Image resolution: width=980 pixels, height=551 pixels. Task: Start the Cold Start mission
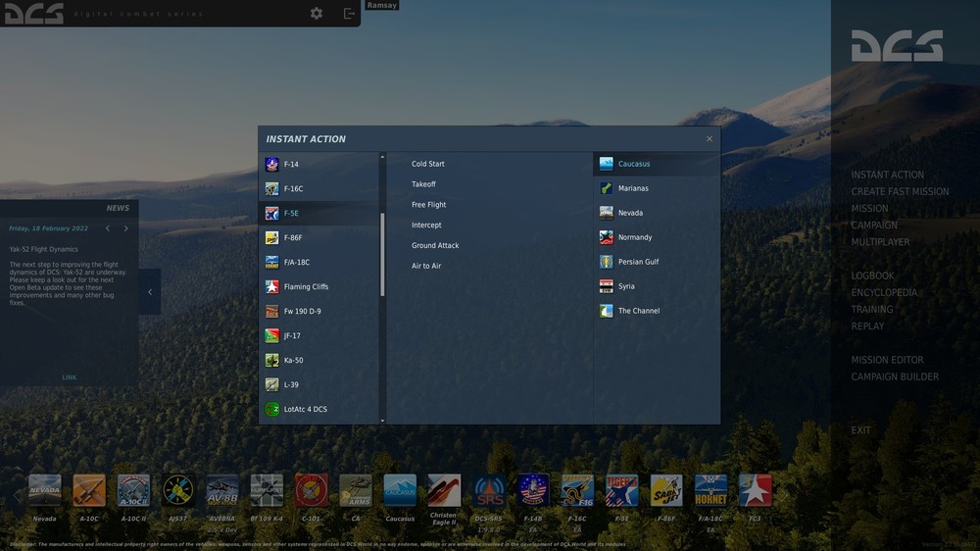427,164
